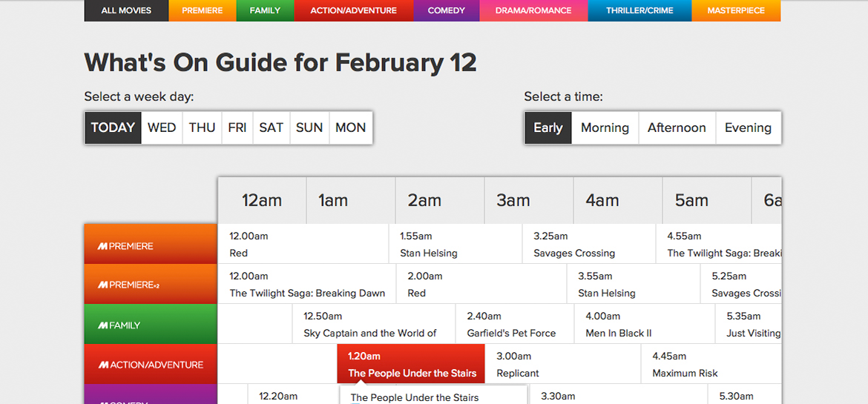Pick FRI in the week day selector
The height and width of the screenshot is (404, 868).
pos(237,128)
